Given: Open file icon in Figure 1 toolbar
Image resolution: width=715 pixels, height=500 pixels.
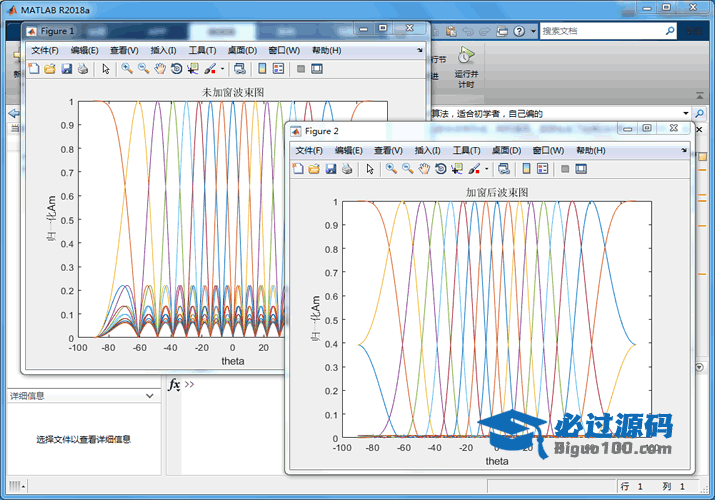Looking at the screenshot, I should point(50,69).
